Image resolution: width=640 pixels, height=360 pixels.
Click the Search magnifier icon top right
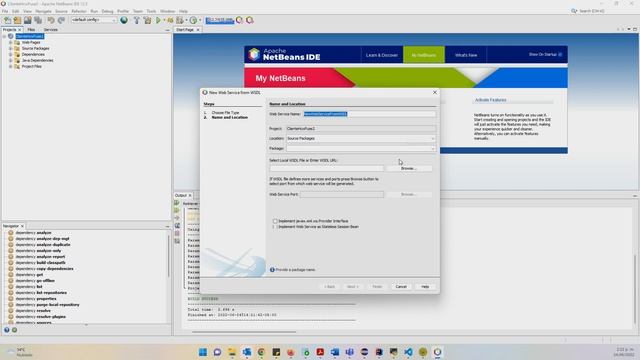574,11
